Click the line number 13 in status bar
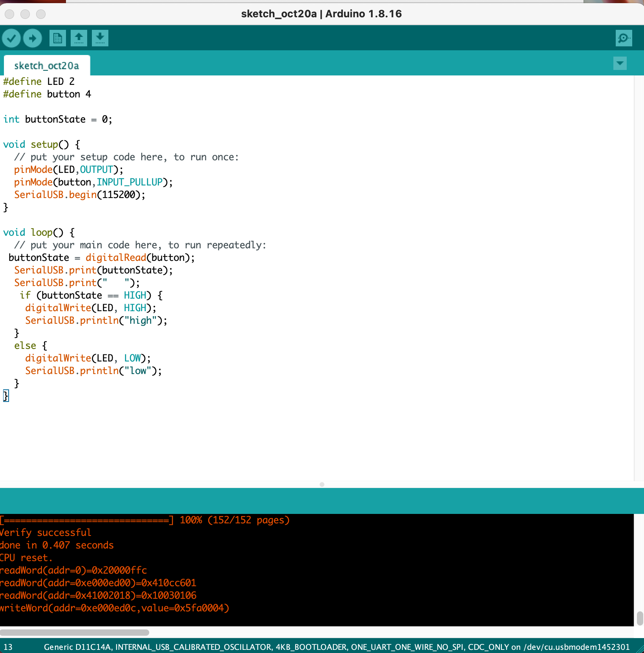This screenshot has width=644, height=653. [x=8, y=647]
